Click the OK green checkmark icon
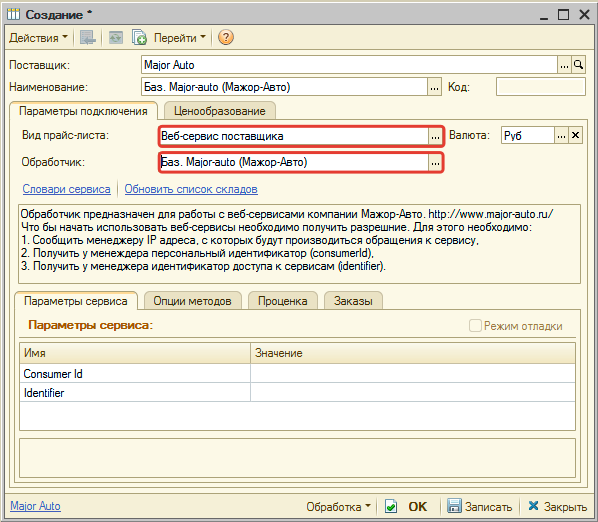Viewport: 598px width, 522px height. [391, 506]
